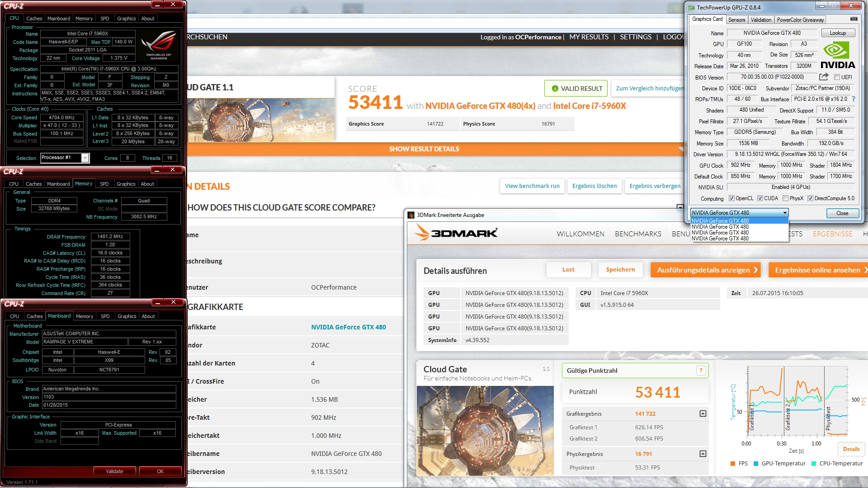Click the blue GPU-Temperatur legend swatch
Screen dimensions: 868x488
pyautogui.click(x=756, y=464)
